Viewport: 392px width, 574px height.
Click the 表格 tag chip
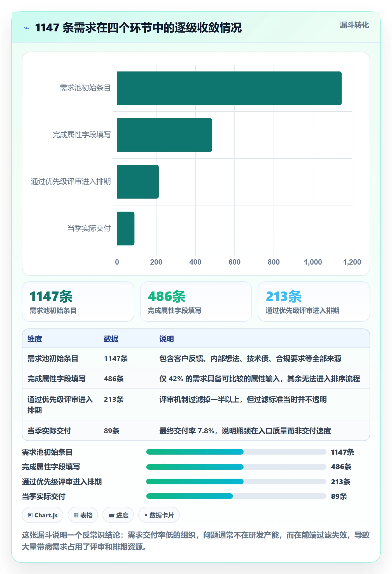tap(83, 515)
